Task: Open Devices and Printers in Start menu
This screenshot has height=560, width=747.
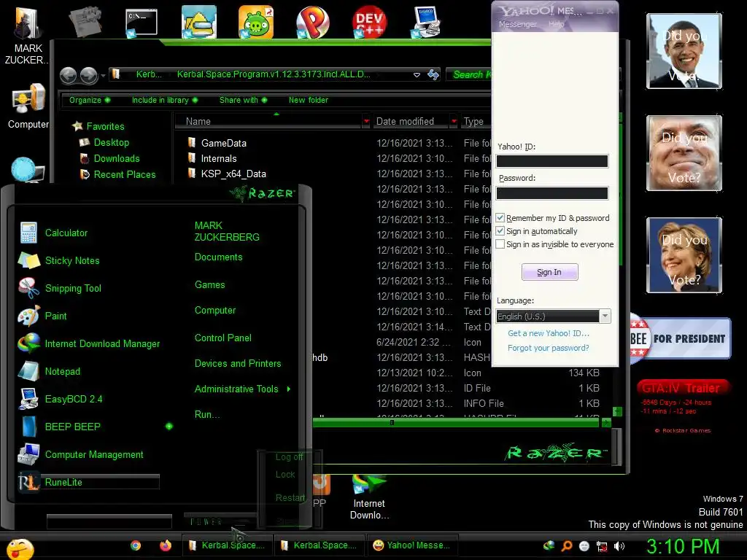Action: [238, 363]
